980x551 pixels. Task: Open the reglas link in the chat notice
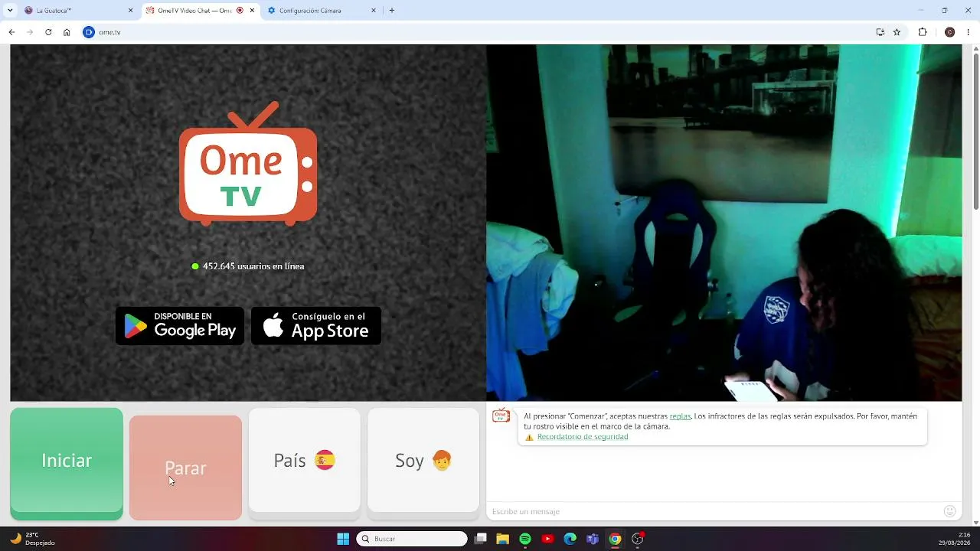tap(680, 416)
